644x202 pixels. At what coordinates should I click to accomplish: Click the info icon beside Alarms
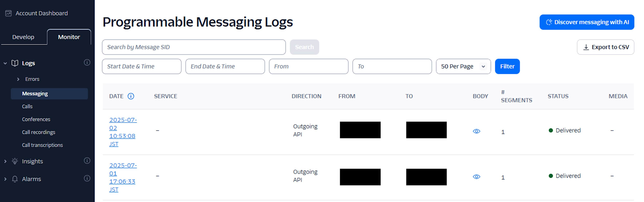click(x=87, y=178)
